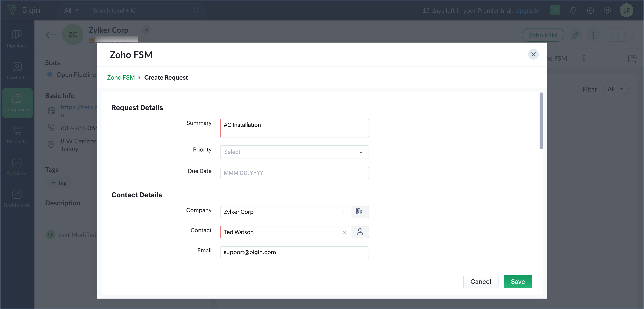The height and width of the screenshot is (309, 644).
Task: Click the ZC company avatar
Action: click(73, 34)
